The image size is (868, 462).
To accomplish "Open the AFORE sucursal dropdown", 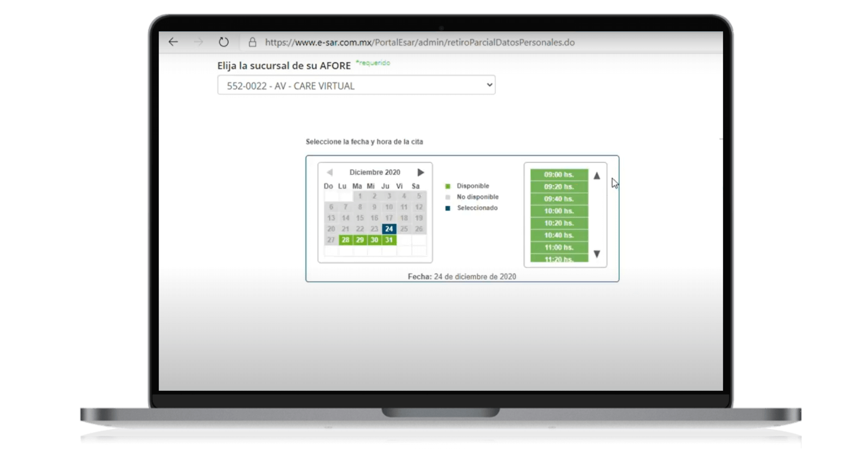I will click(x=356, y=85).
